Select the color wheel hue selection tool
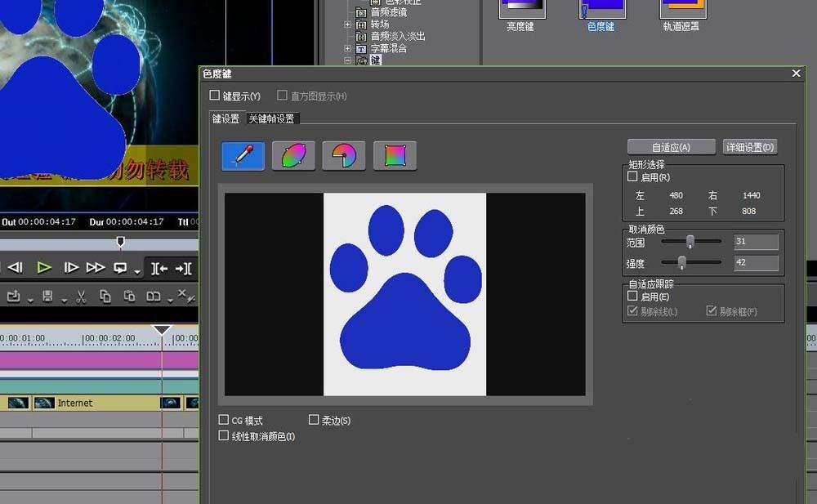This screenshot has height=504, width=817. (x=343, y=154)
